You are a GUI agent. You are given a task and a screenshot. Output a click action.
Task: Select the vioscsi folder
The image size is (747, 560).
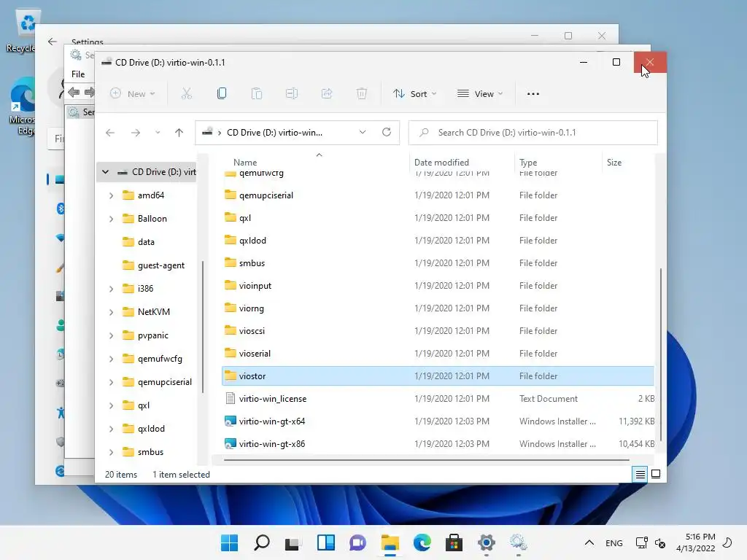[x=438, y=330]
